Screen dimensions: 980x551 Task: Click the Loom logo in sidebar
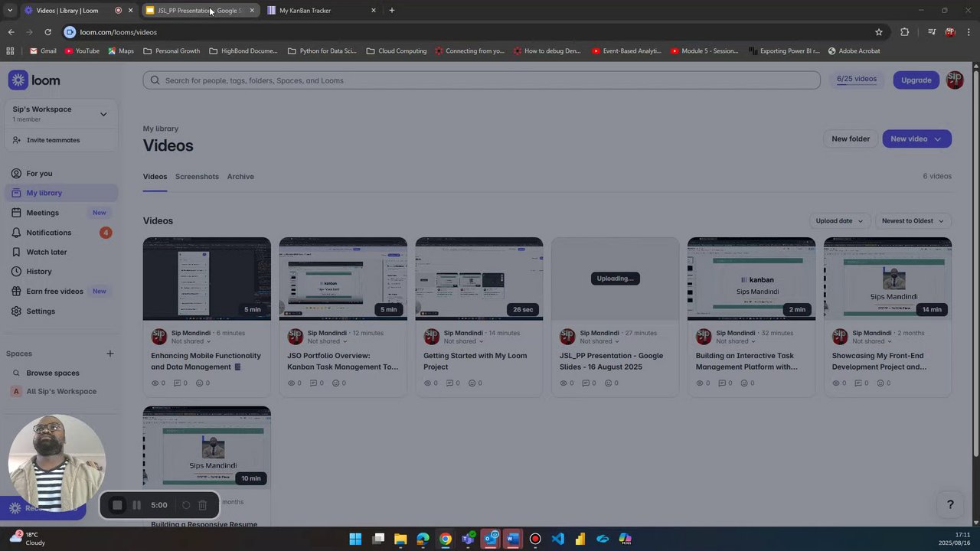(x=34, y=80)
